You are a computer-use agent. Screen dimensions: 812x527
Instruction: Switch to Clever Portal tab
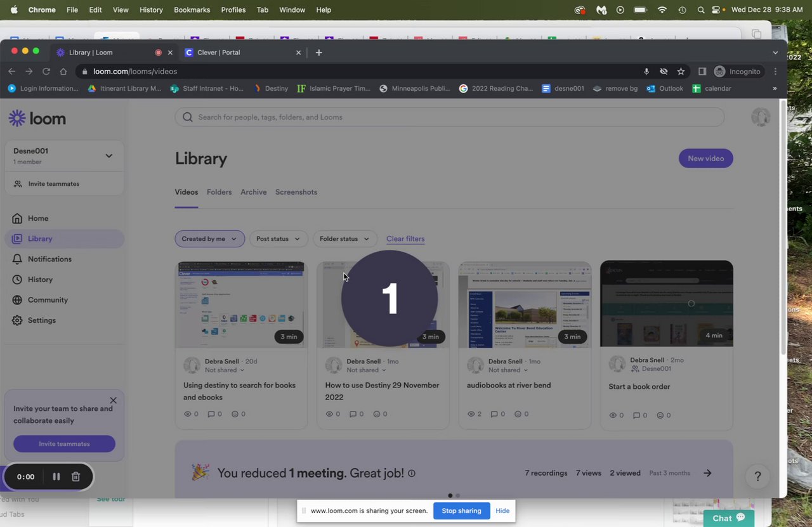(x=243, y=53)
